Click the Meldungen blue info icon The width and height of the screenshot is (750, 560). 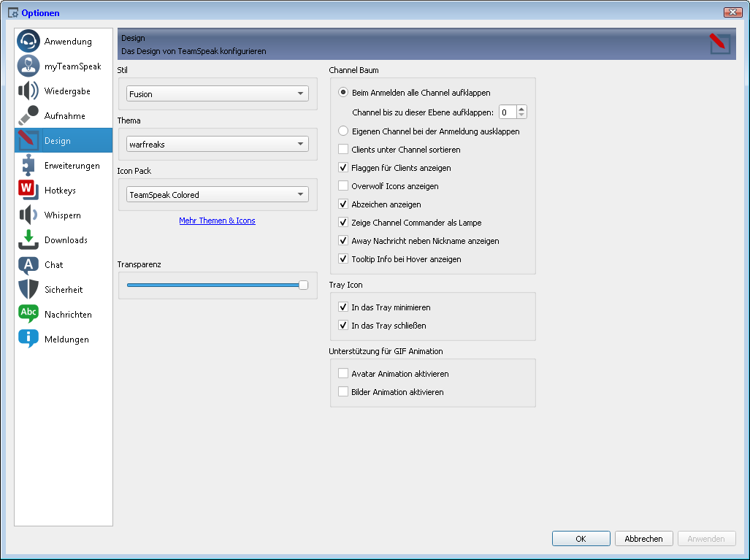(x=28, y=339)
